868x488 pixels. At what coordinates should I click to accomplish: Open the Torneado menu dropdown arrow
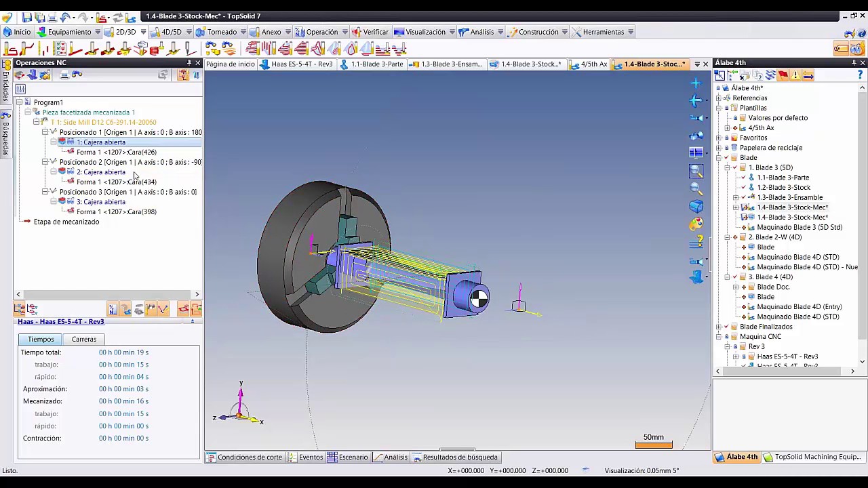coord(243,32)
